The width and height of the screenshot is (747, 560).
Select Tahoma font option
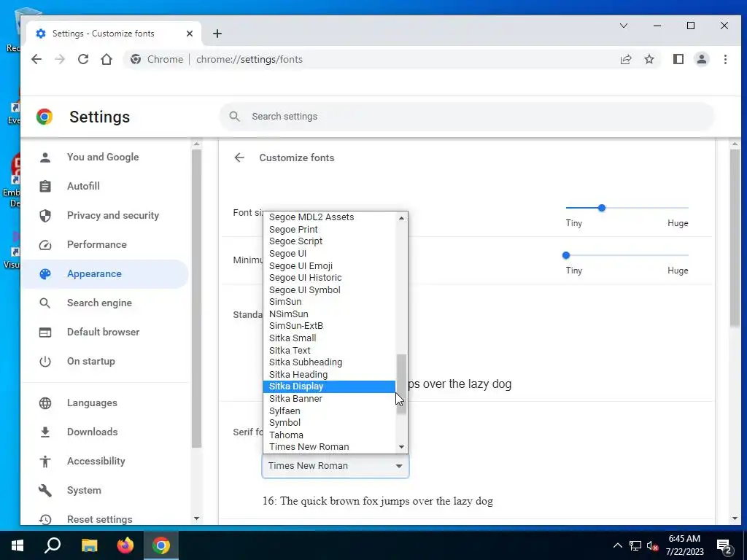click(x=329, y=435)
